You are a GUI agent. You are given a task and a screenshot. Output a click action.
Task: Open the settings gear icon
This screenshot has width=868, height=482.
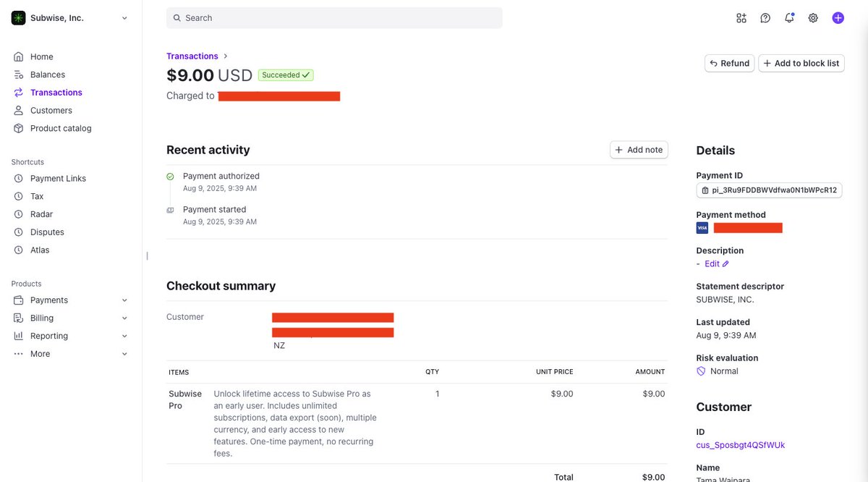click(x=813, y=18)
